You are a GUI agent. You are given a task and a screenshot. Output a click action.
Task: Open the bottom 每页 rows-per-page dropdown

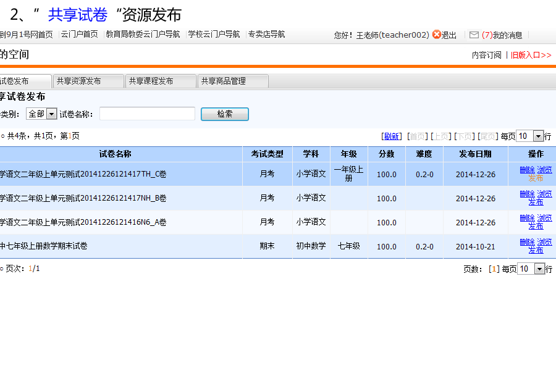(x=539, y=269)
